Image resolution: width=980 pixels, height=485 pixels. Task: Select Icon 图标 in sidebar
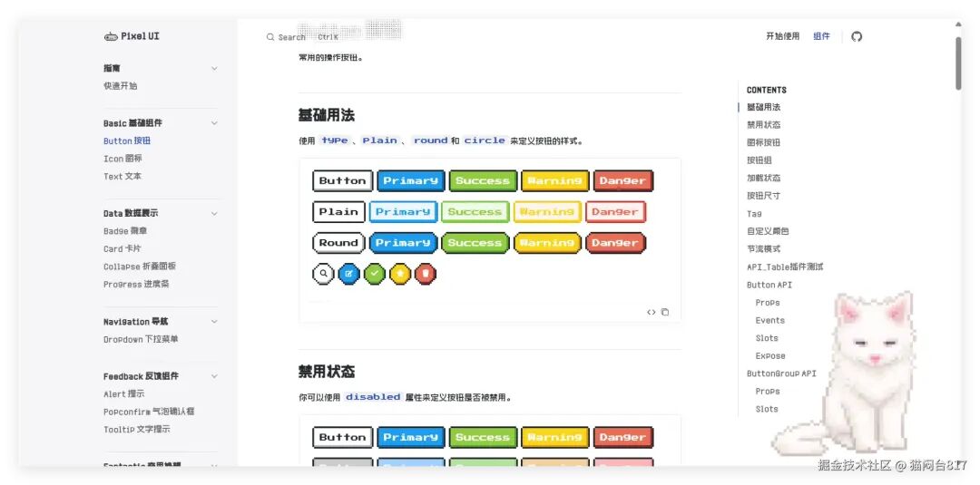pos(123,159)
